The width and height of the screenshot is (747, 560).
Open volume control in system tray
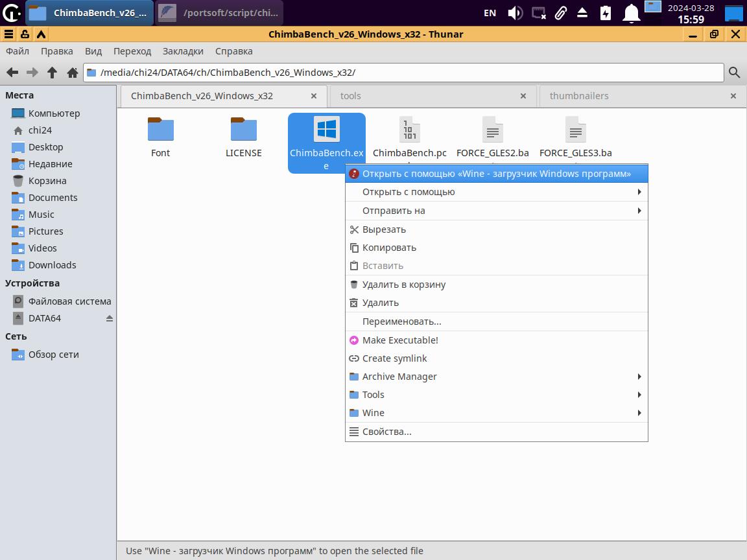coord(515,13)
